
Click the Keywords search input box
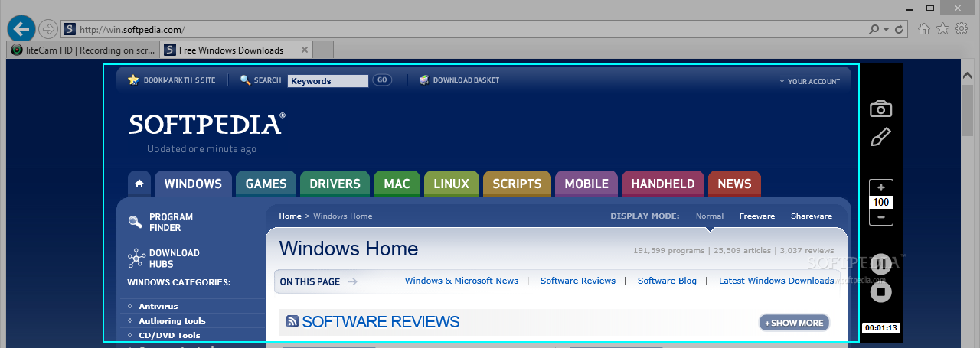328,81
